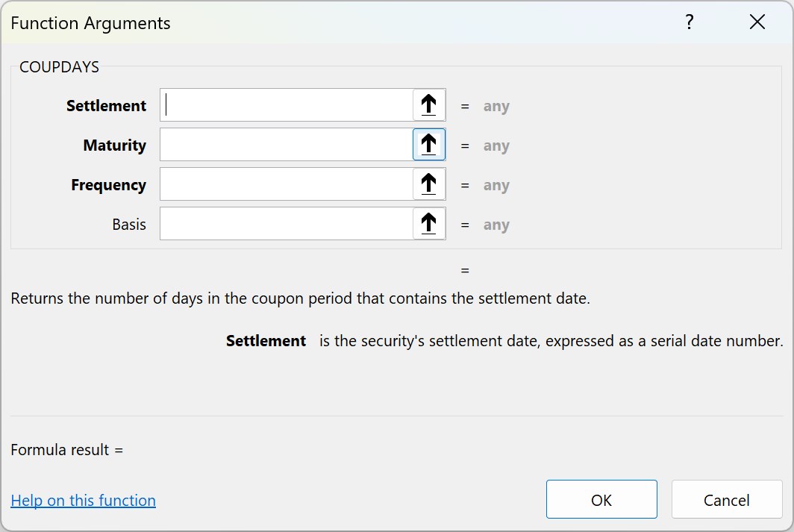Click the Function Arguments title bar text
Viewport: 794px width, 532px height.
coord(90,23)
